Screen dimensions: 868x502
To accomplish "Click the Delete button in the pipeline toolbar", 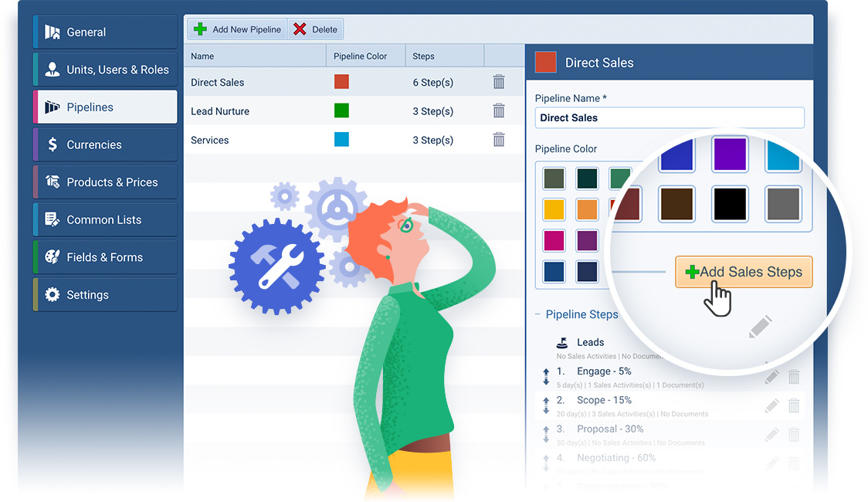I will pos(315,29).
